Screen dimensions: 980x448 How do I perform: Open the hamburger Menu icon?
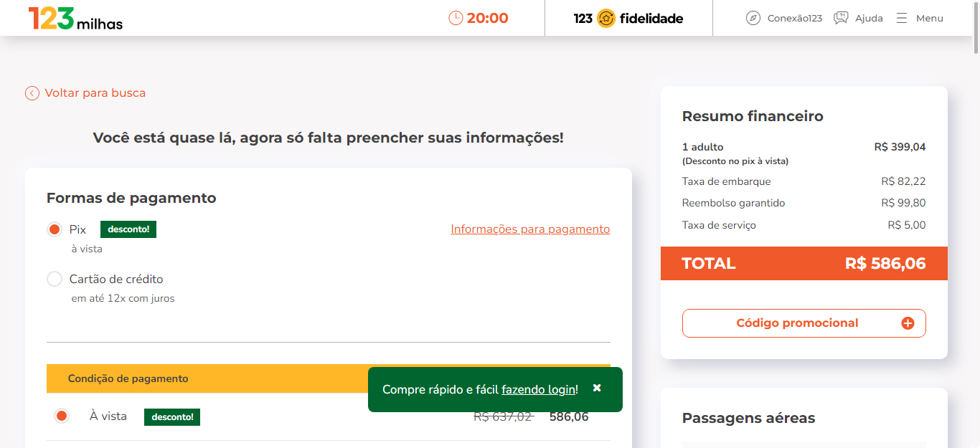[x=902, y=18]
